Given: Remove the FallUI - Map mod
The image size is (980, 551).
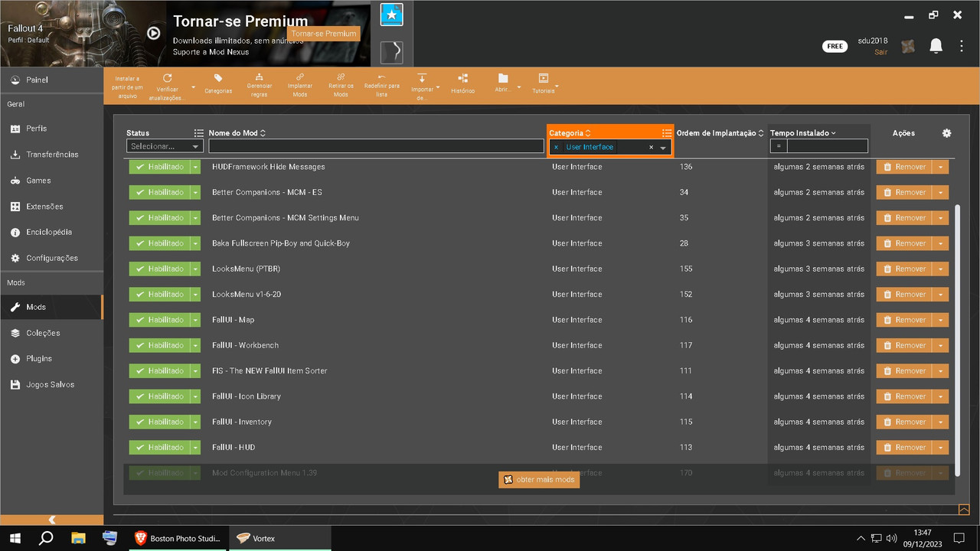Looking at the screenshot, I should click(905, 320).
